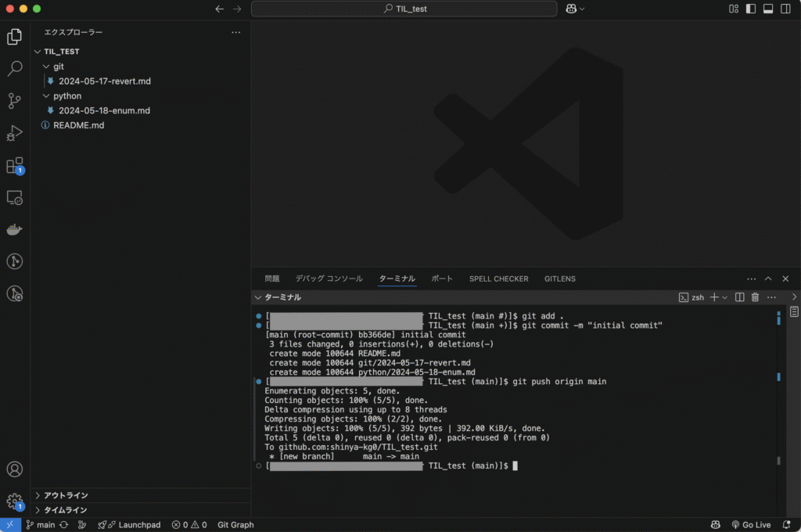This screenshot has height=532, width=801.
Task: Go forward in navigation history
Action: point(237,9)
